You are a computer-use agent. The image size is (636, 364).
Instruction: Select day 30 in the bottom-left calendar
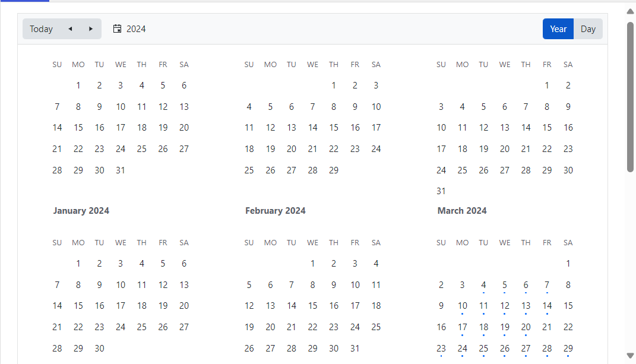click(x=99, y=349)
